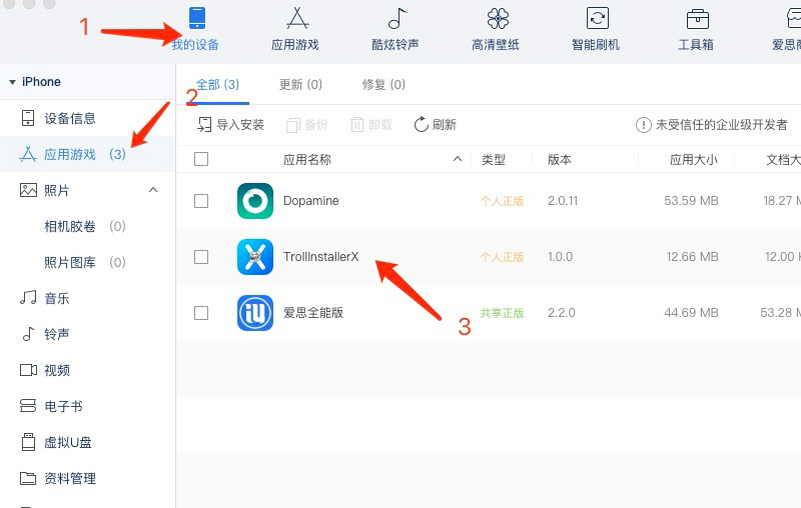Click the 设备信息 sidebar icon

click(28, 118)
